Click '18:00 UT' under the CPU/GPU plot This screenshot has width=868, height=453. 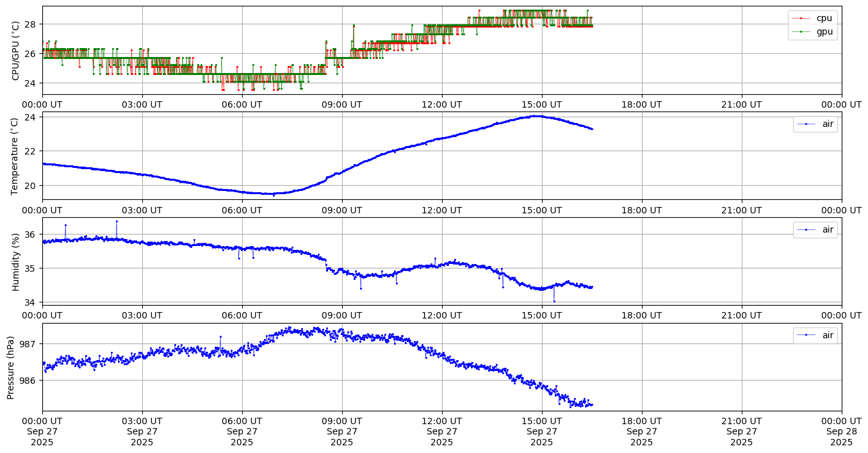pyautogui.click(x=642, y=104)
